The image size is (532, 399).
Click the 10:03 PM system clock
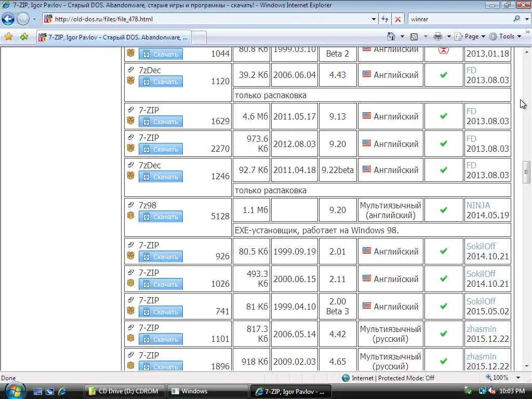pos(512,391)
